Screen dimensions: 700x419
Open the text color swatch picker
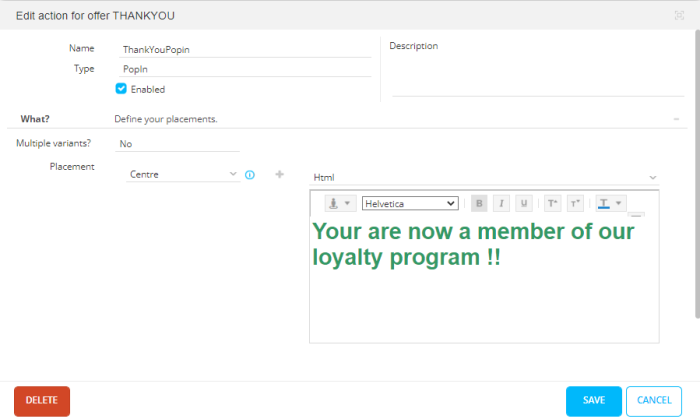[609, 203]
